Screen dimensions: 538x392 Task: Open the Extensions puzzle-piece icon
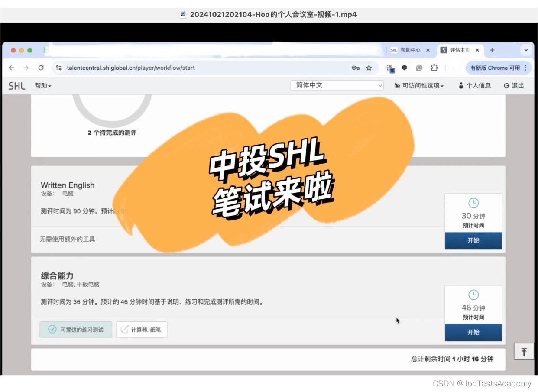pyautogui.click(x=434, y=68)
